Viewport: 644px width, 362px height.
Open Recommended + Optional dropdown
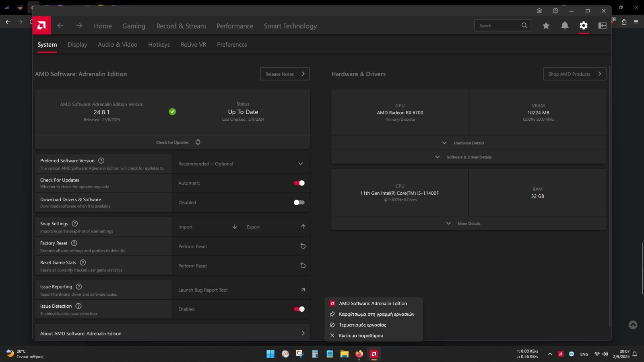click(242, 164)
